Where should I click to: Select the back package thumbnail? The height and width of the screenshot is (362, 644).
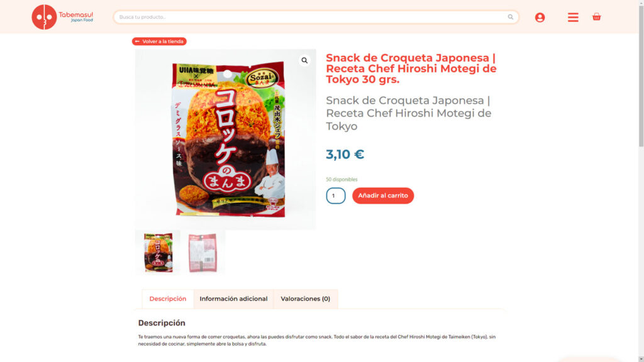click(x=203, y=253)
